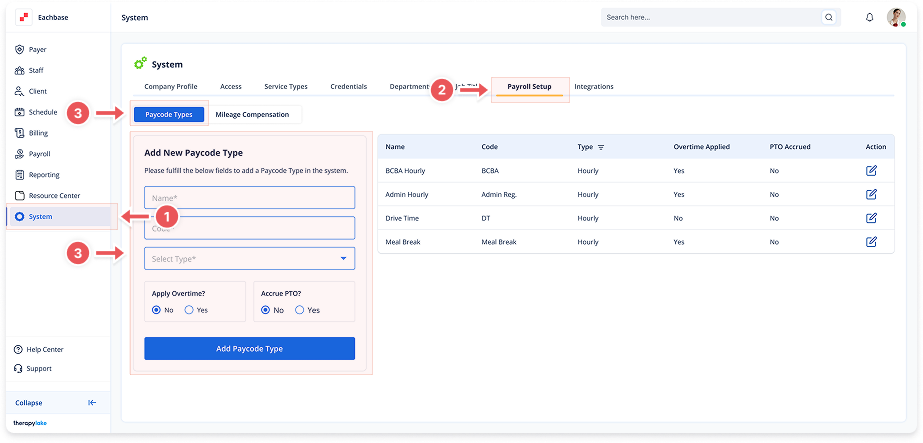Image resolution: width=923 pixels, height=443 pixels.
Task: Open the user profile avatar
Action: point(896,17)
